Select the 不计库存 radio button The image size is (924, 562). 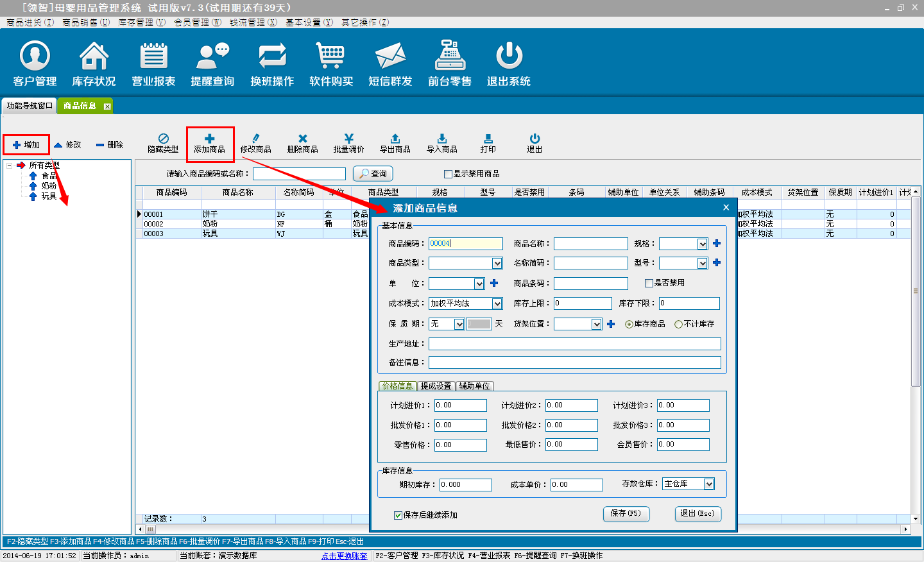tap(678, 325)
